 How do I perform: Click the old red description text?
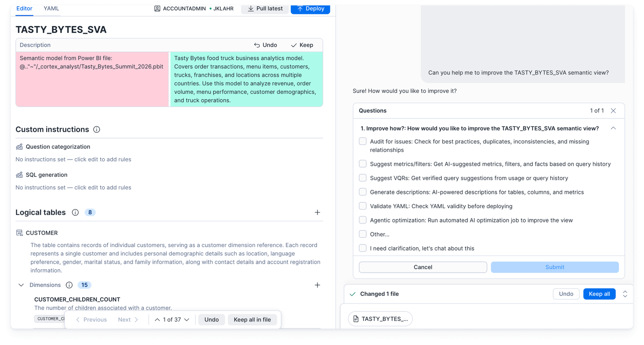(x=91, y=62)
